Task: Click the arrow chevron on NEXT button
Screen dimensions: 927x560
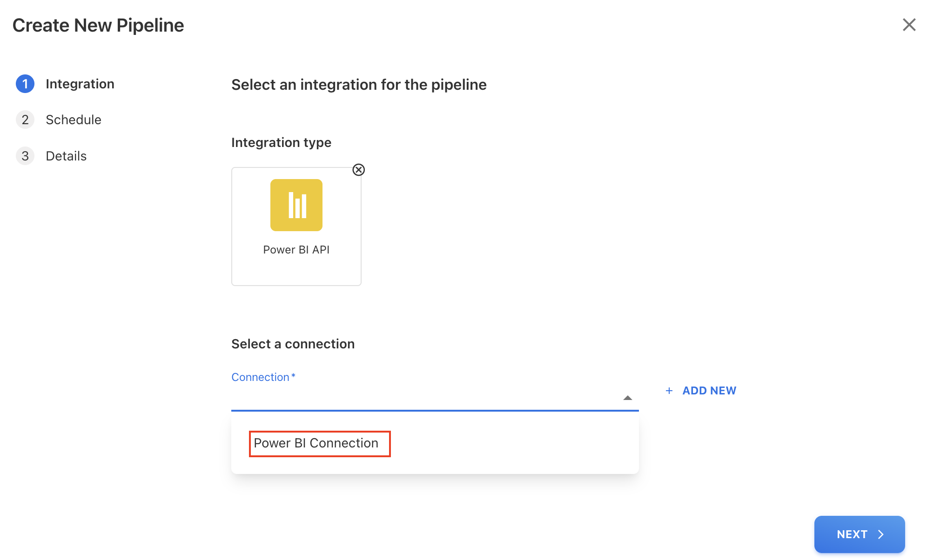Action: [880, 534]
